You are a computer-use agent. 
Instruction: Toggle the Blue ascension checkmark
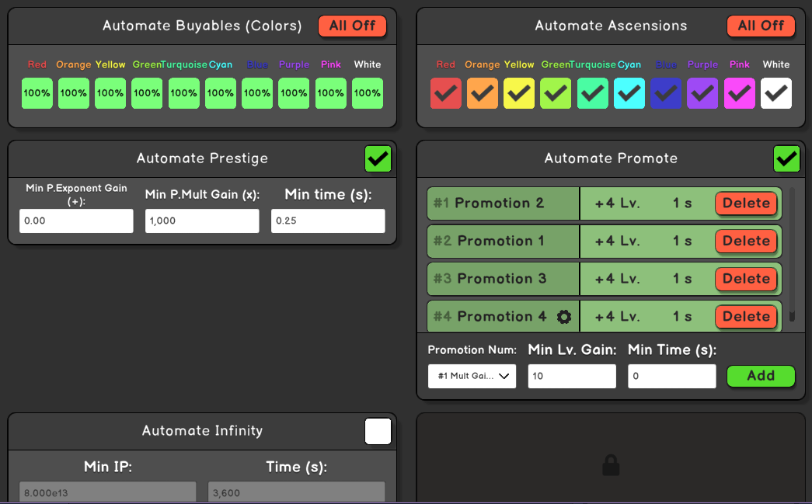666,93
